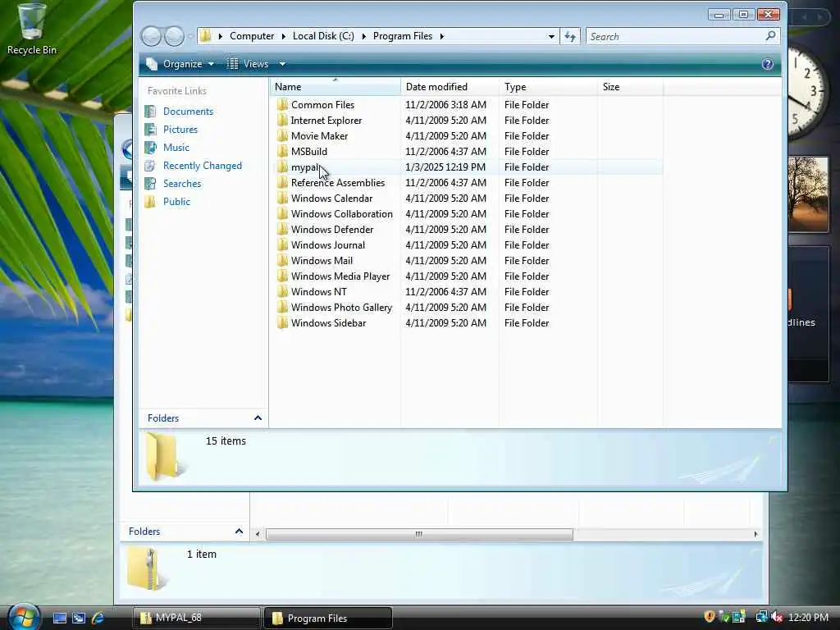Open the Recently Changed favorite link
Screen dimensions: 840x630
[203, 166]
